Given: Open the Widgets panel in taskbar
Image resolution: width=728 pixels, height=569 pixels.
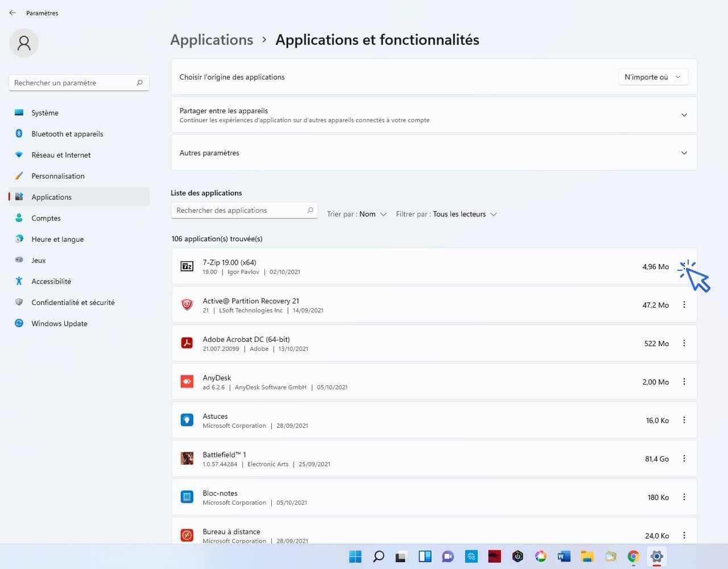Looking at the screenshot, I should tap(425, 556).
